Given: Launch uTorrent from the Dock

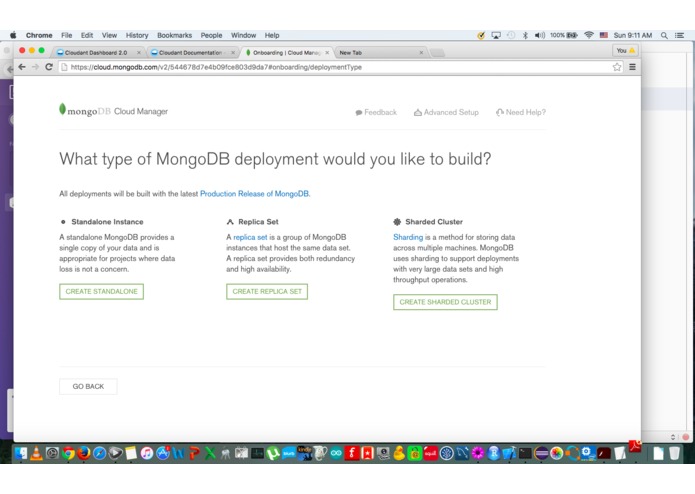Looking at the screenshot, I should point(273,453).
